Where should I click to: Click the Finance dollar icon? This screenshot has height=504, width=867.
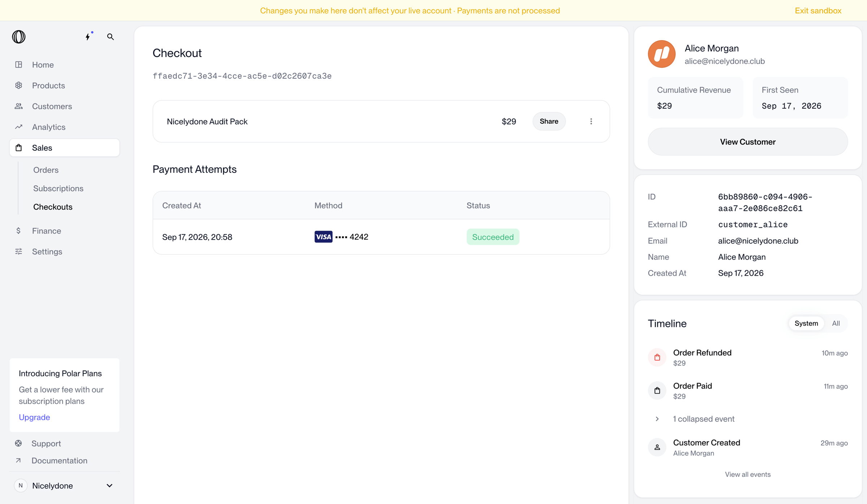click(19, 231)
